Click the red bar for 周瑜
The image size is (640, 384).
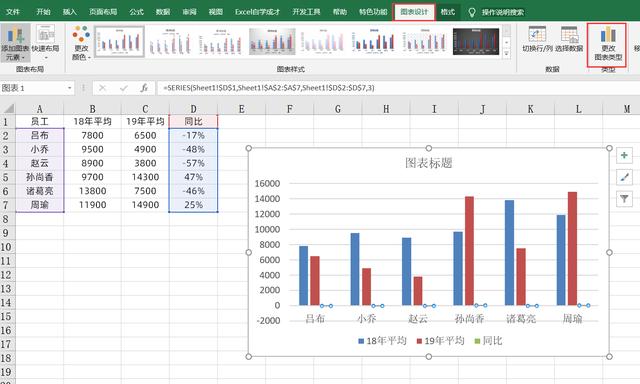pyautogui.click(x=572, y=249)
